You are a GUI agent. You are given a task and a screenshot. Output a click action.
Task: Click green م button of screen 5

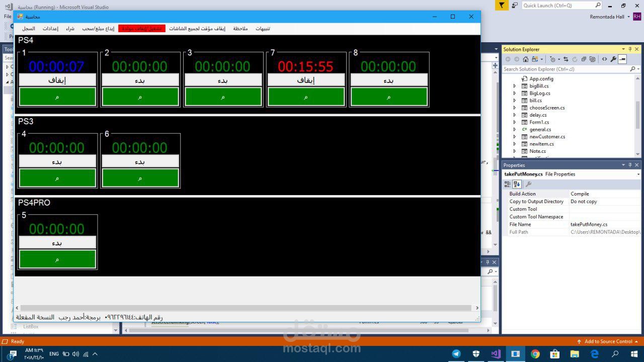click(57, 259)
